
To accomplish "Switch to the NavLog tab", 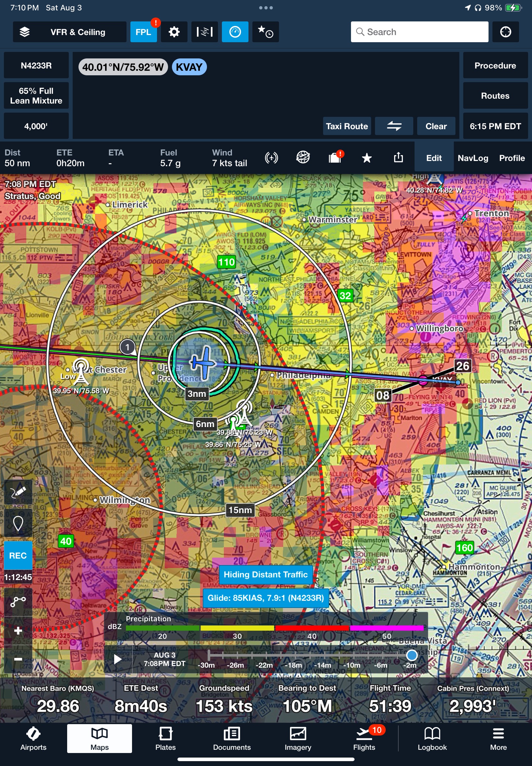I will [472, 158].
